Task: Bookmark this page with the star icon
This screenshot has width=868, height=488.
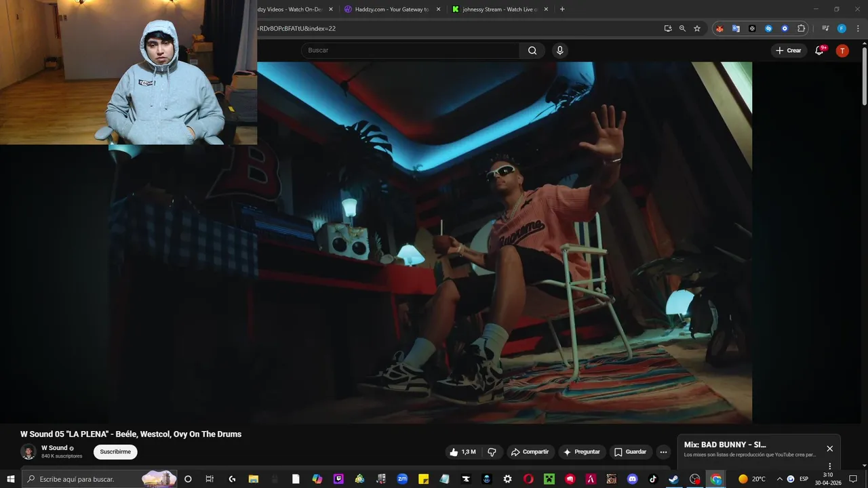Action: click(x=697, y=28)
